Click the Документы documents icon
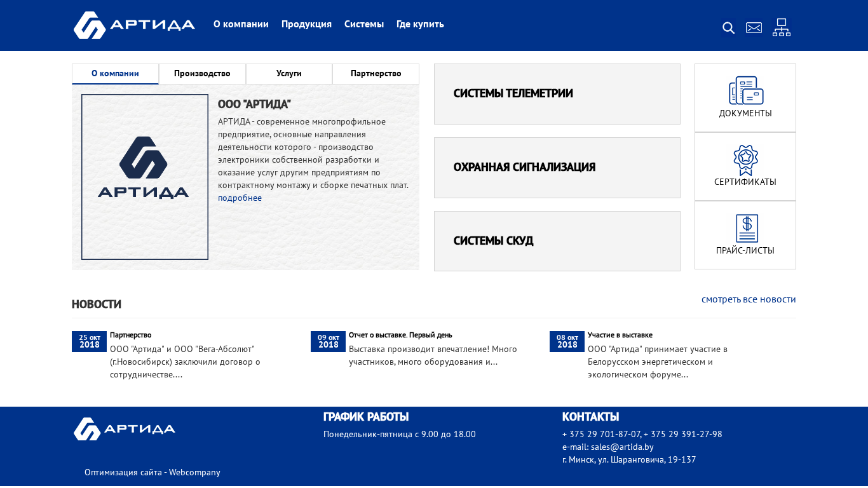This screenshot has height=488, width=868. (x=746, y=90)
